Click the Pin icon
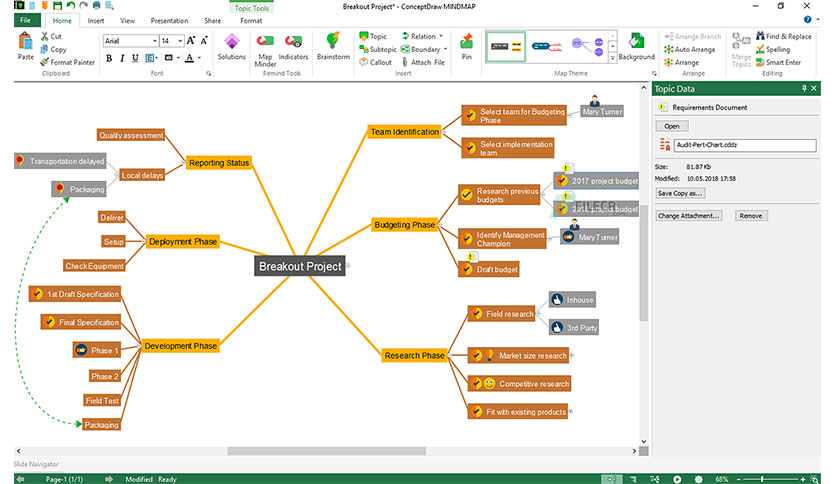 click(x=467, y=42)
